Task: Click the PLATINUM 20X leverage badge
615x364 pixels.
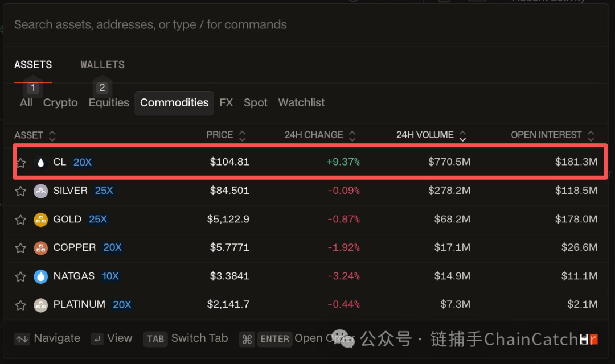Action: (122, 305)
